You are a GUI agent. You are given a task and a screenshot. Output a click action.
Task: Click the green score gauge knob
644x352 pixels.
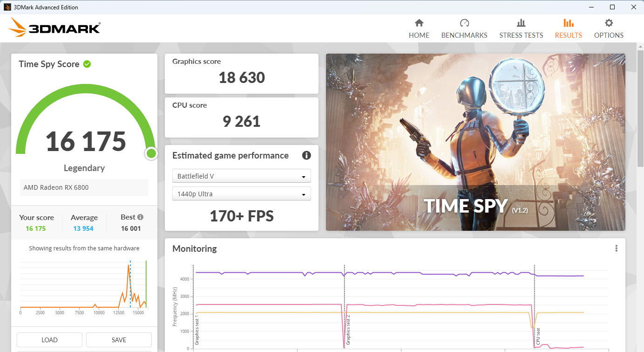[151, 153]
